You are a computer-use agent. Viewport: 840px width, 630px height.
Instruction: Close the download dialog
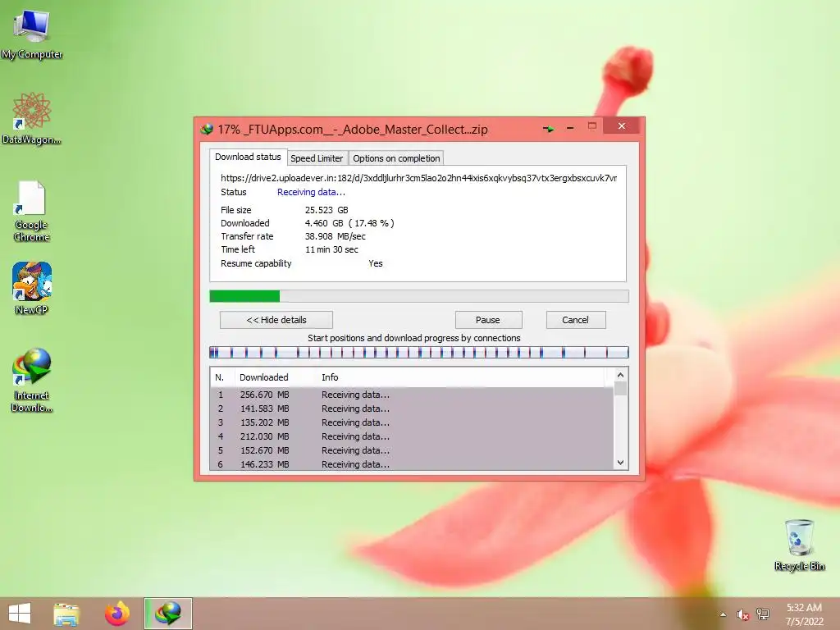click(622, 126)
